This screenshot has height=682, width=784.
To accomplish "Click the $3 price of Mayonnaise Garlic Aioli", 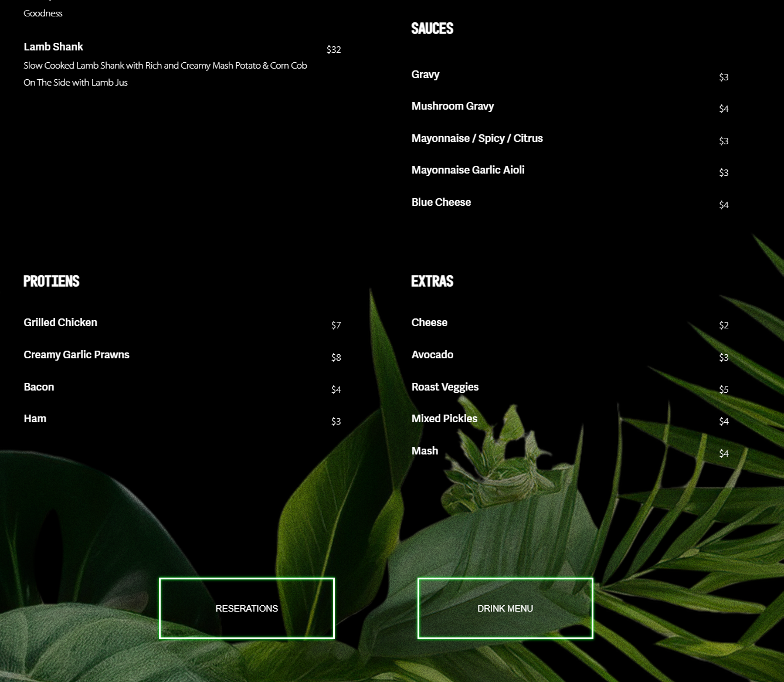I will coord(724,173).
